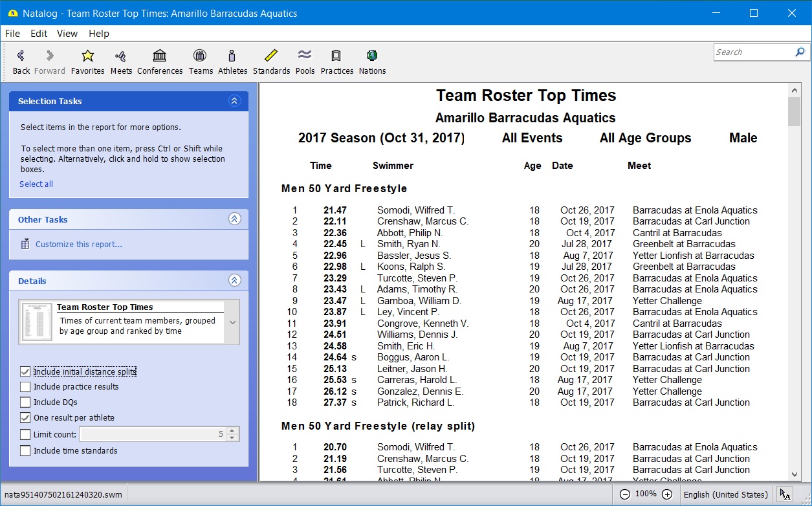Open the Pools wave icon
The width and height of the screenshot is (812, 506).
point(305,56)
